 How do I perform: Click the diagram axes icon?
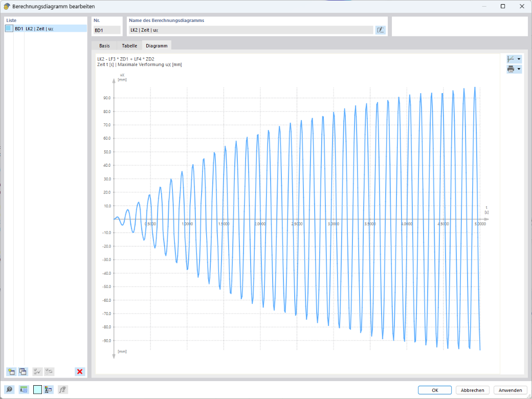click(x=511, y=59)
